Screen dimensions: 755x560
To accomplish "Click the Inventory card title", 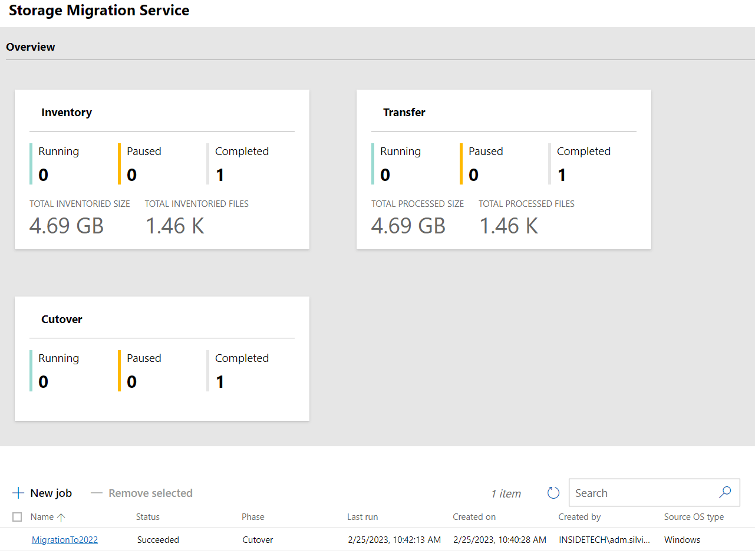I will [67, 112].
